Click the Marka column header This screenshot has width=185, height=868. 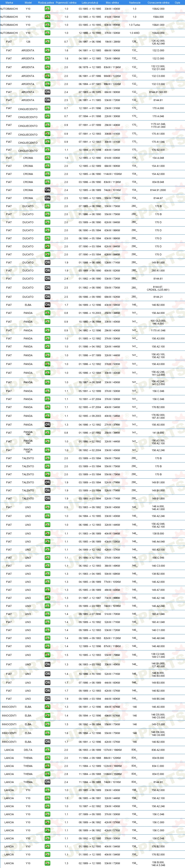point(9,2)
